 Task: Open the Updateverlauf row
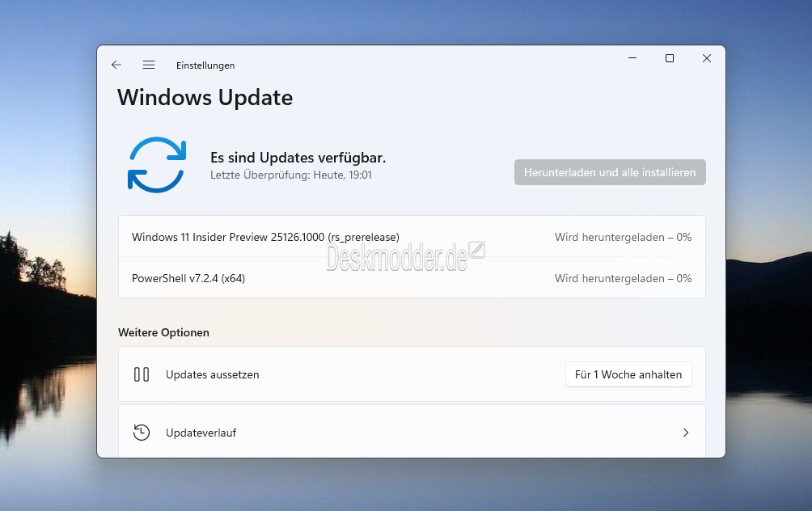pos(412,431)
